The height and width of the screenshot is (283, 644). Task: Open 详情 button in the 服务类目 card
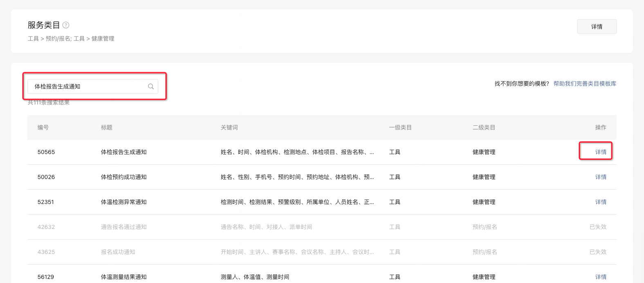(x=597, y=27)
